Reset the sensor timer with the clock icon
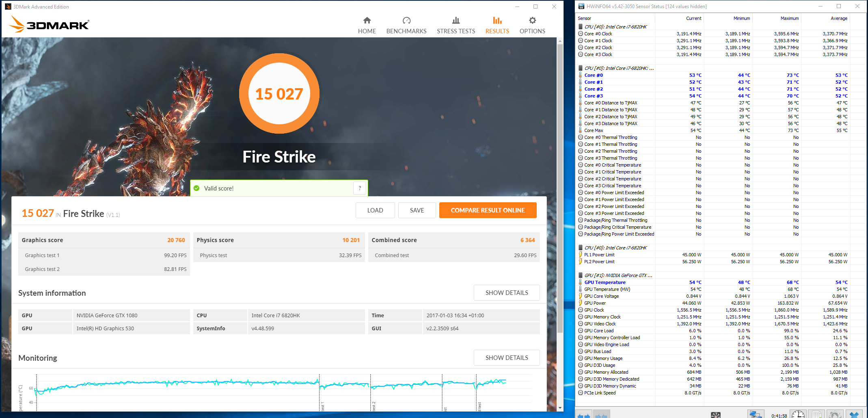This screenshot has height=418, width=868. click(x=798, y=414)
